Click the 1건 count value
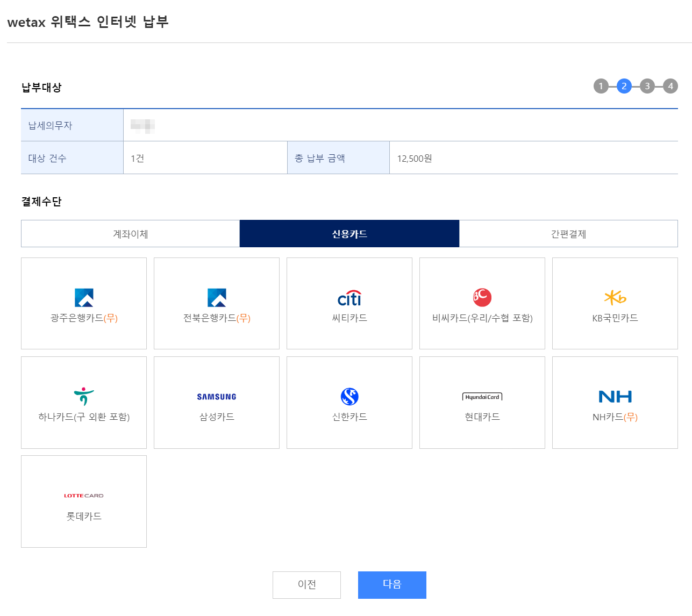The height and width of the screenshot is (616, 692). coord(137,159)
